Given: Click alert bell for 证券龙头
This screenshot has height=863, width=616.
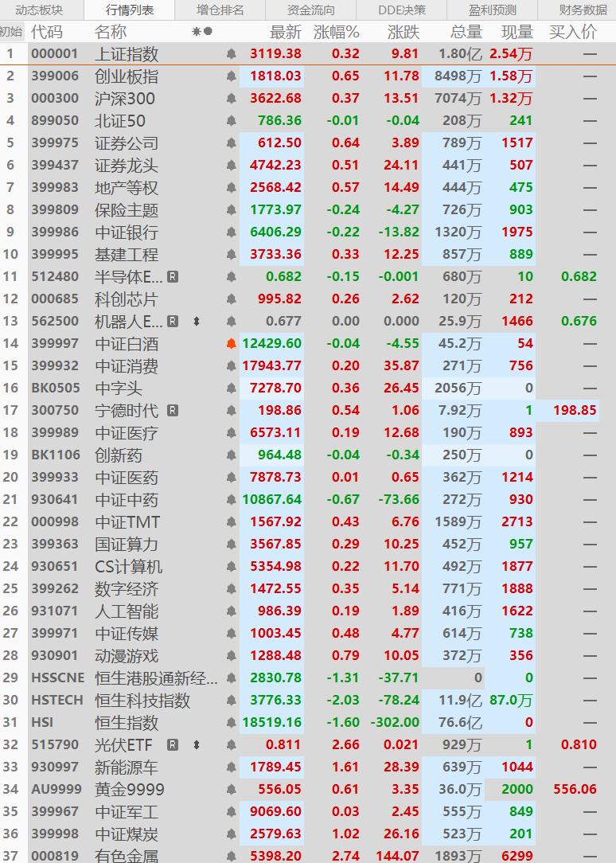Looking at the screenshot, I should click(231, 165).
